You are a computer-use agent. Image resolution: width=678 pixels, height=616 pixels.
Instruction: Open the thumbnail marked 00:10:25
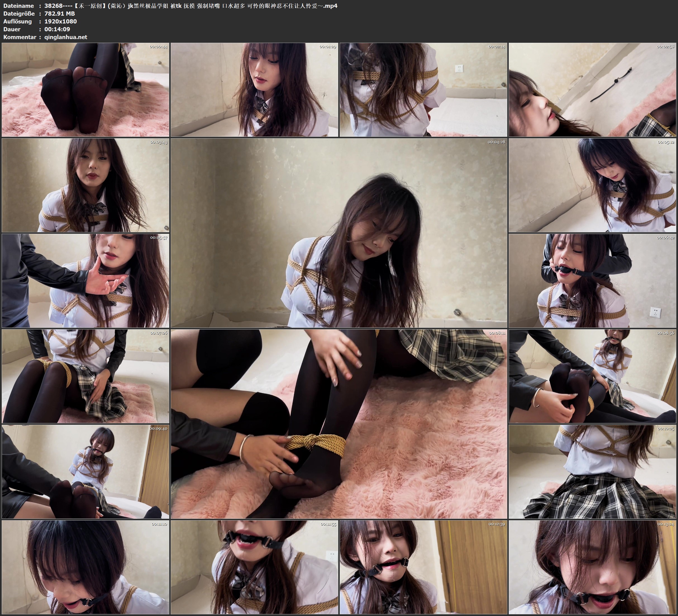[x=592, y=471]
